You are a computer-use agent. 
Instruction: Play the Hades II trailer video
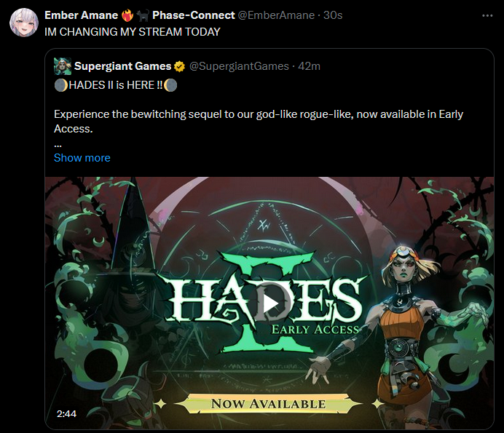tap(271, 303)
